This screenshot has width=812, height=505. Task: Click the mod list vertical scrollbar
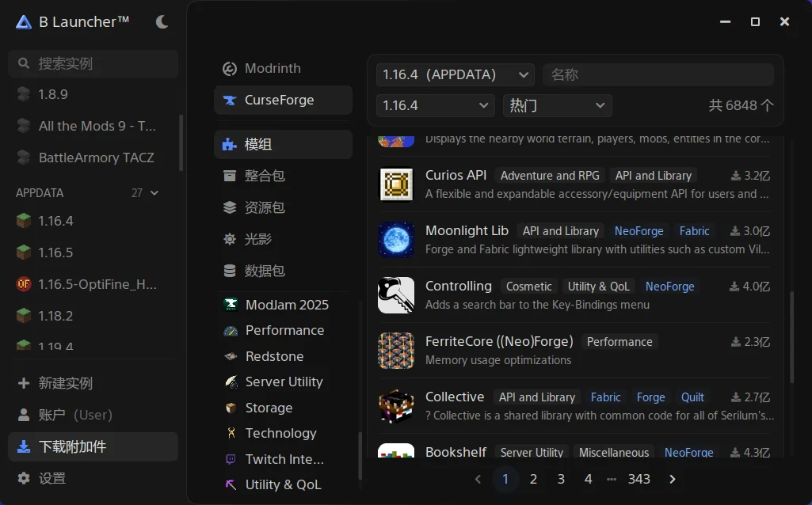click(791, 337)
